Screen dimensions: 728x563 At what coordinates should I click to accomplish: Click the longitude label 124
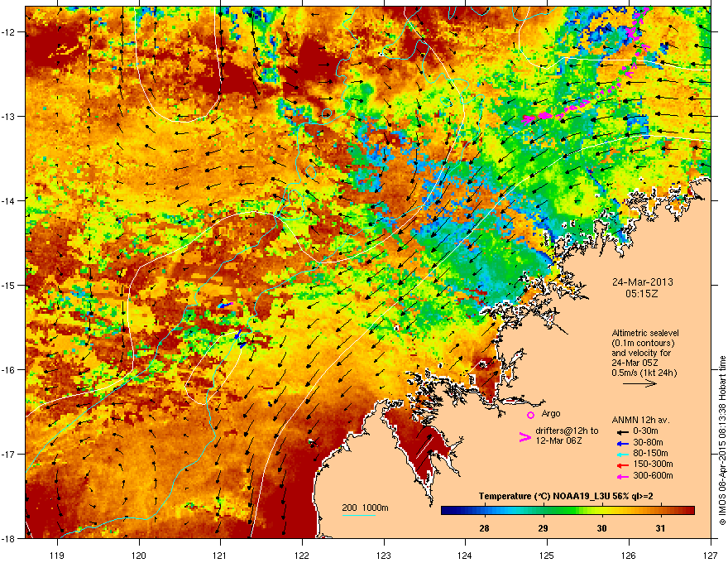tap(465, 555)
